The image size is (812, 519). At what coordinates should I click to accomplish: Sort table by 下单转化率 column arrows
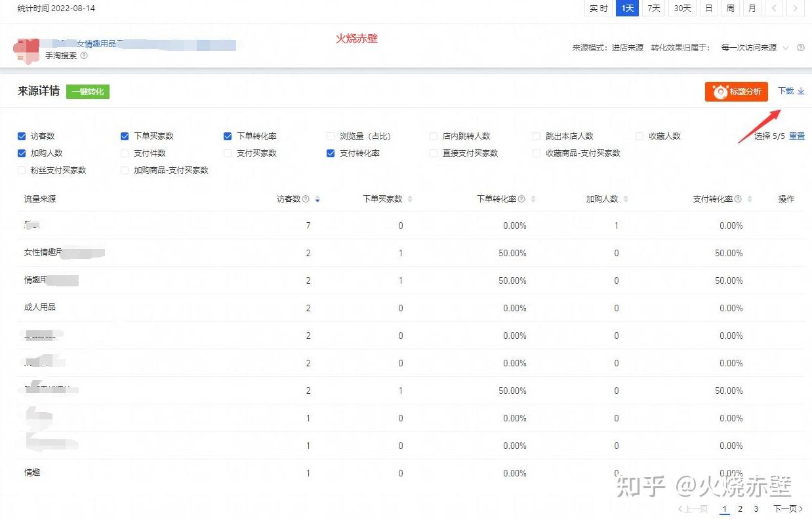[533, 199]
